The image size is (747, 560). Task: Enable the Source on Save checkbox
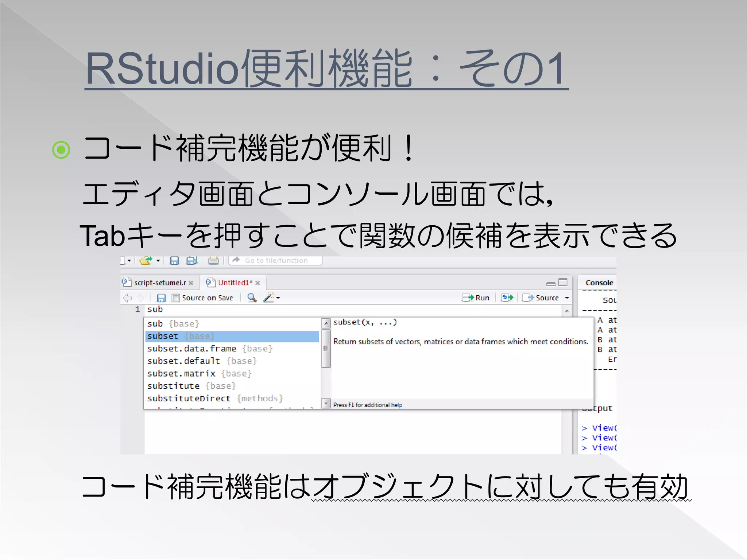176,298
